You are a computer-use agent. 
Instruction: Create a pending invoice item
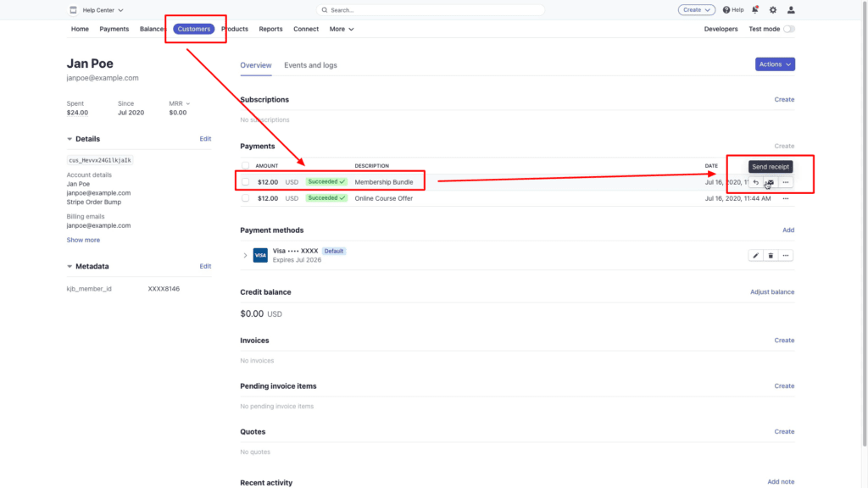pyautogui.click(x=784, y=386)
